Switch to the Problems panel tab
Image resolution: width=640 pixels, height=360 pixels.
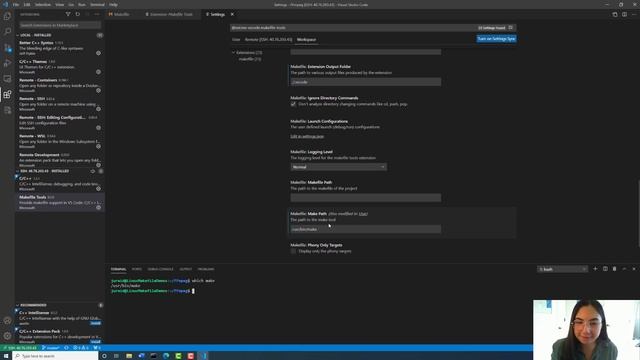[x=206, y=269]
